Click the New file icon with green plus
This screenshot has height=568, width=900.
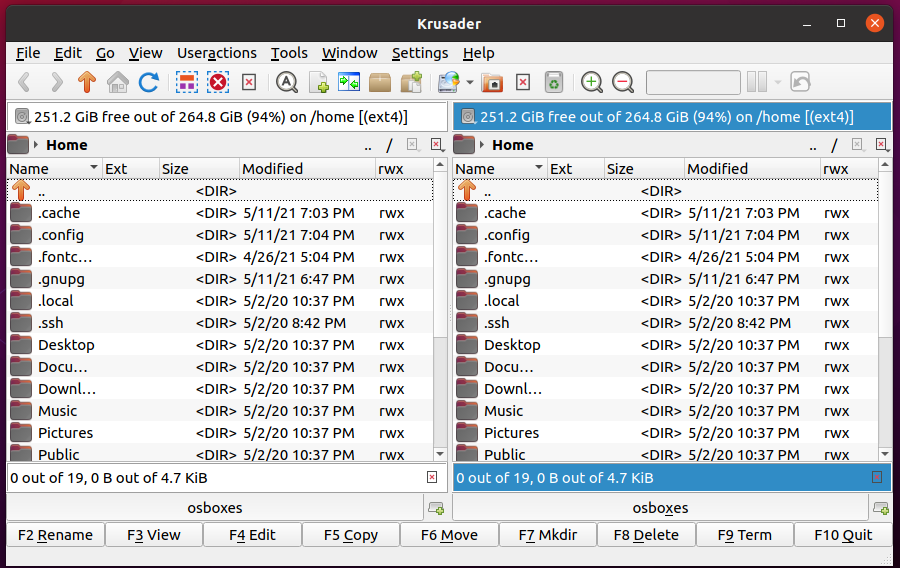click(318, 83)
